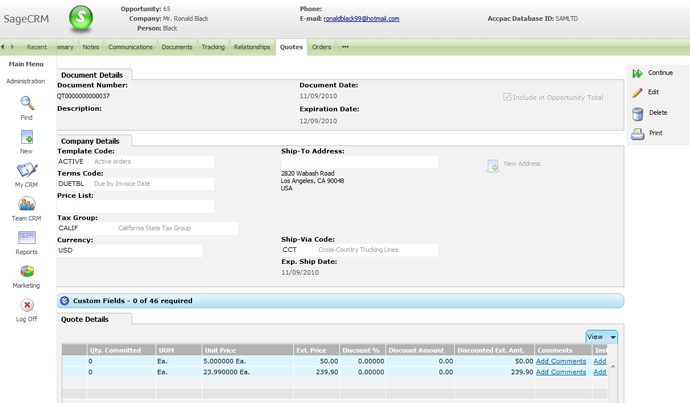Switch to the Orders tab
The width and height of the screenshot is (690, 403).
click(321, 47)
